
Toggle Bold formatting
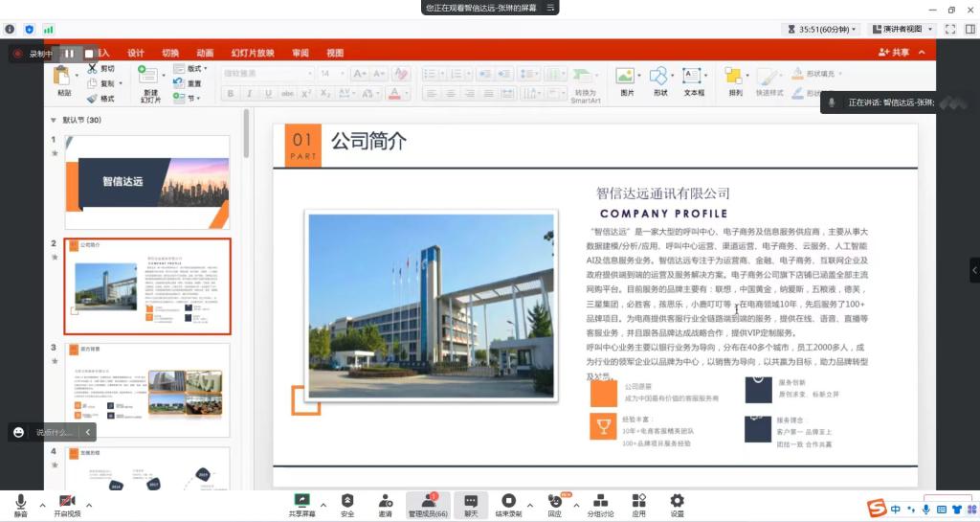(x=231, y=93)
